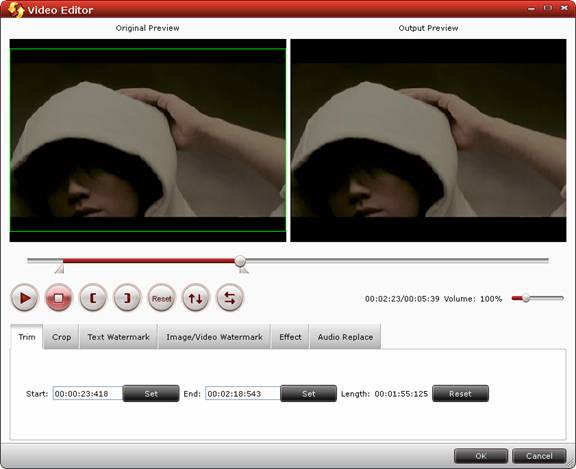Switch to the Effect tab
576x469 pixels.
click(x=290, y=337)
